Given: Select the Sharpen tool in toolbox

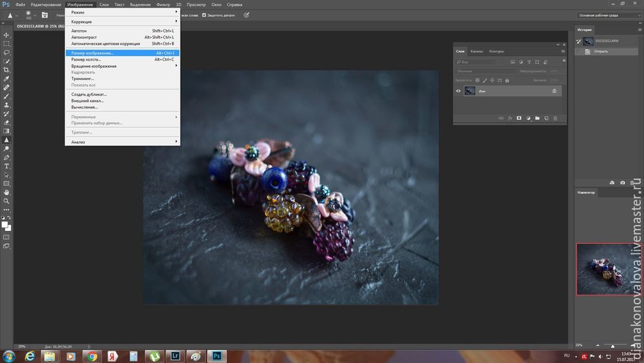Looking at the screenshot, I should pyautogui.click(x=6, y=140).
